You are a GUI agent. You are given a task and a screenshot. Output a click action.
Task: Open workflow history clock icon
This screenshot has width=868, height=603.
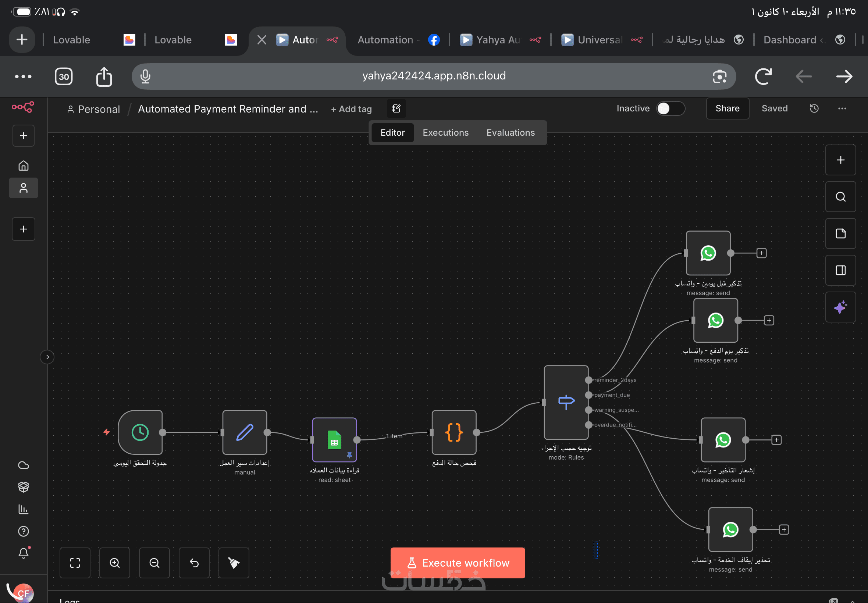(814, 109)
